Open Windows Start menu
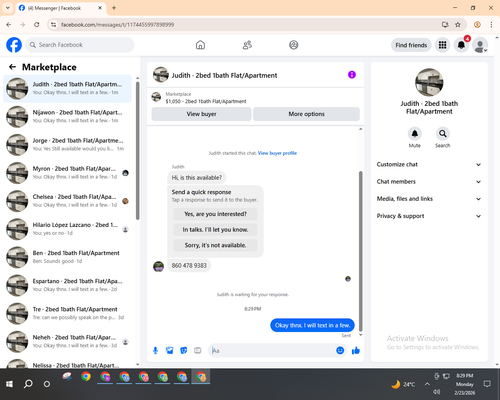500x400 pixels. (x=9, y=384)
